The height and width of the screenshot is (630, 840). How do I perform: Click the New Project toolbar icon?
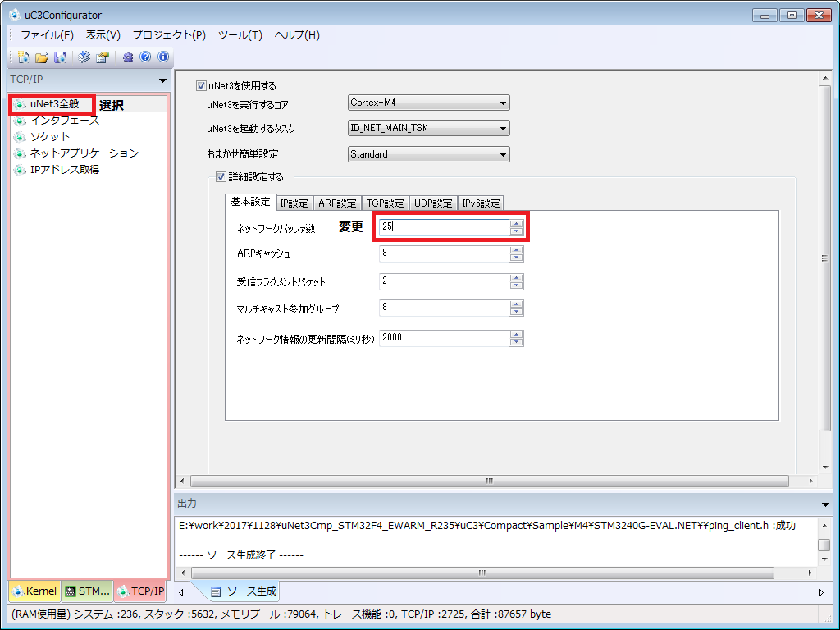pyautogui.click(x=23, y=57)
